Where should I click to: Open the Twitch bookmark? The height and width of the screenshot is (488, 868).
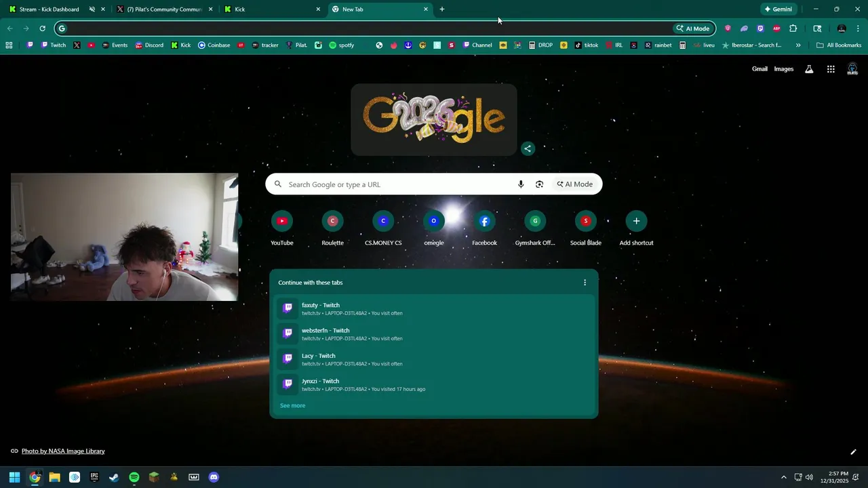[53, 45]
